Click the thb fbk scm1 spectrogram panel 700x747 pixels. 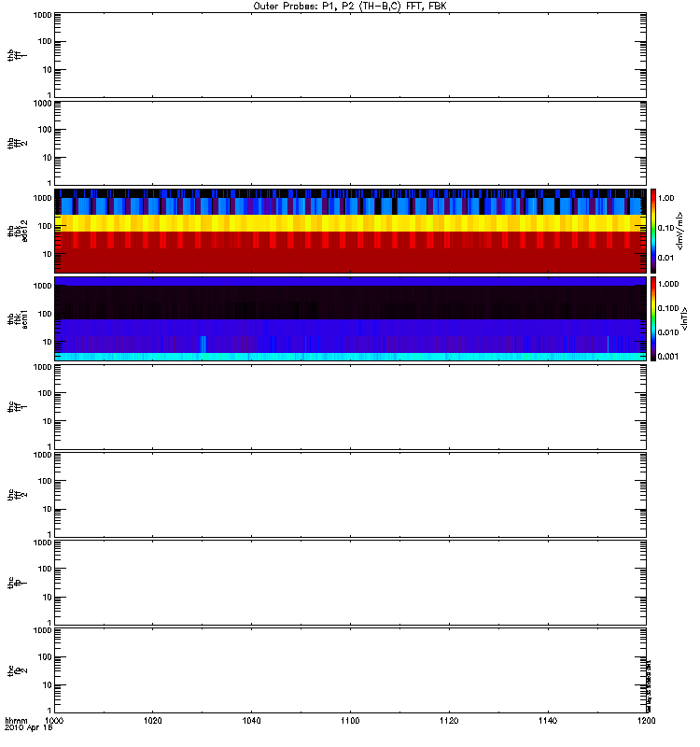350,318
